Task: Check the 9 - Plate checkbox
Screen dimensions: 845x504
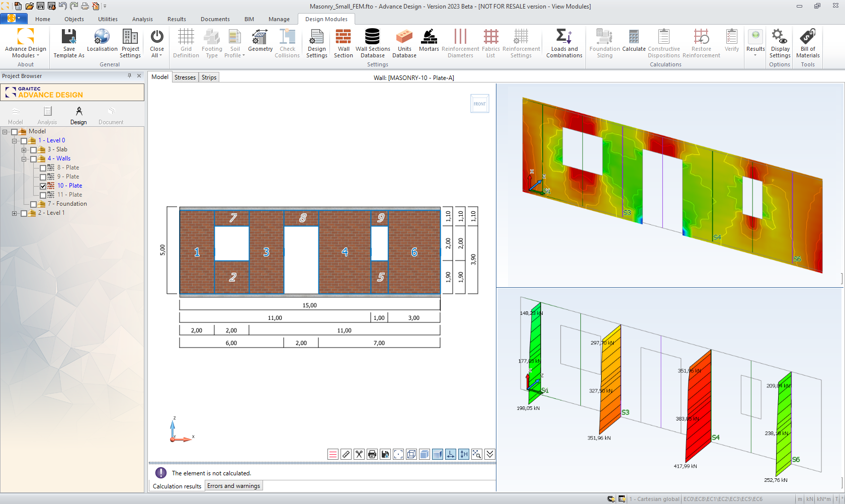Action: pyautogui.click(x=43, y=177)
